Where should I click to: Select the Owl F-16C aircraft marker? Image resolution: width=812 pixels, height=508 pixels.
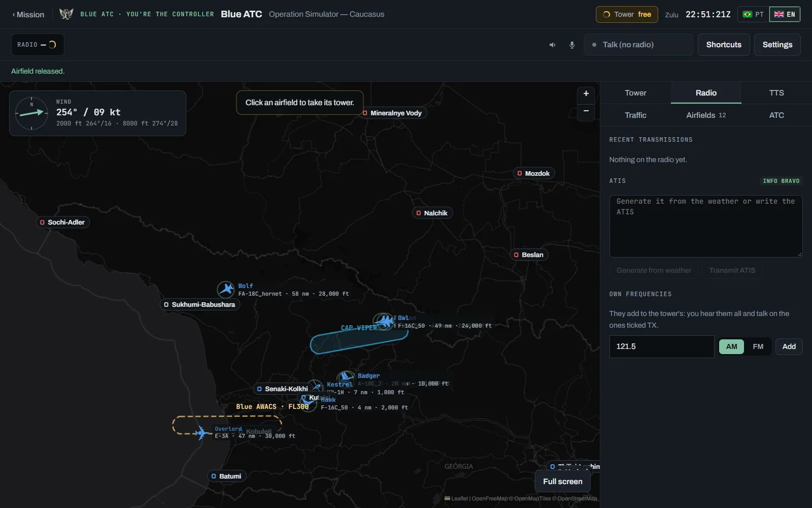[386, 322]
